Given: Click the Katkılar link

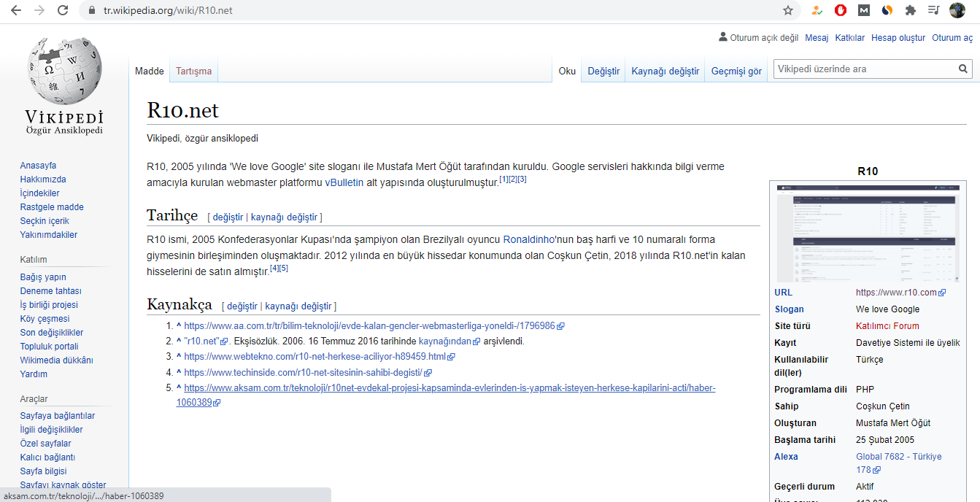Looking at the screenshot, I should pyautogui.click(x=850, y=38).
